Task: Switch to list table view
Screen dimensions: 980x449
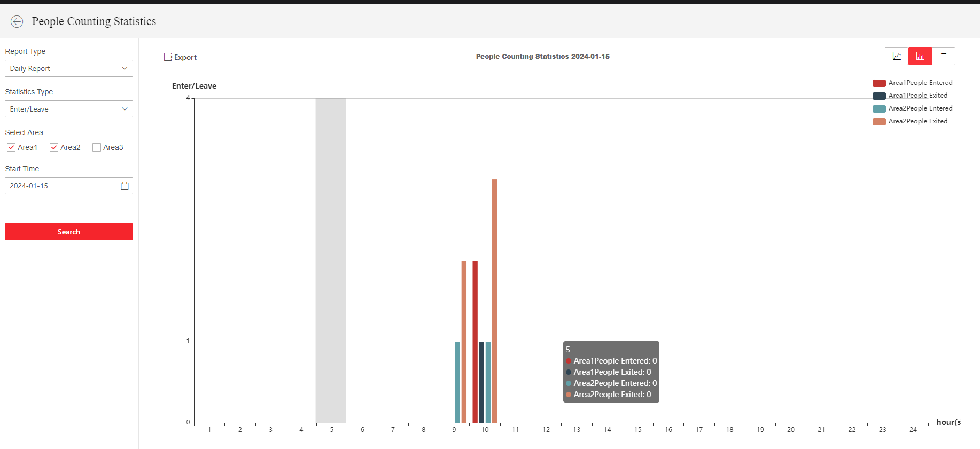Action: 944,56
